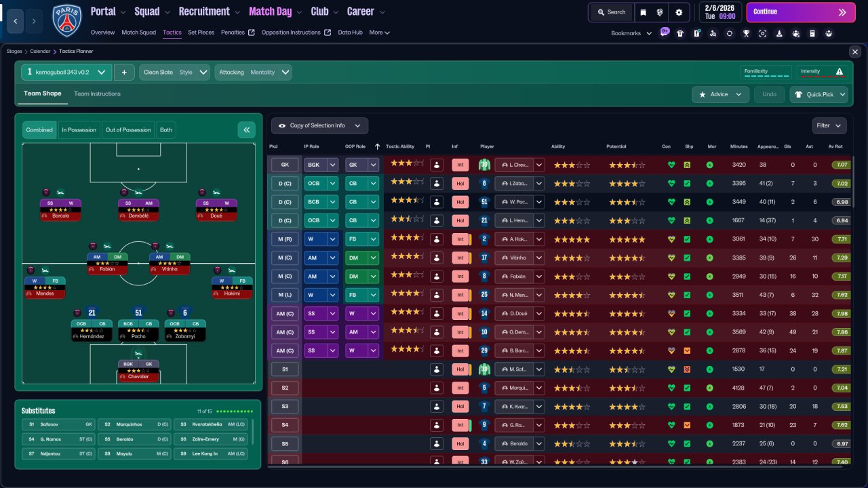Open the Filter dropdown
This screenshot has width=868, height=488.
tap(829, 125)
